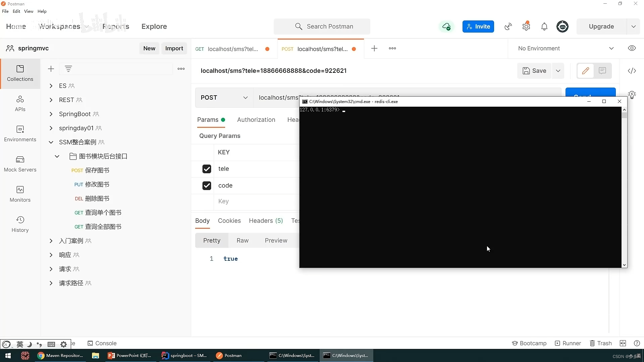Open Postman settings via gear icon

coord(526,27)
